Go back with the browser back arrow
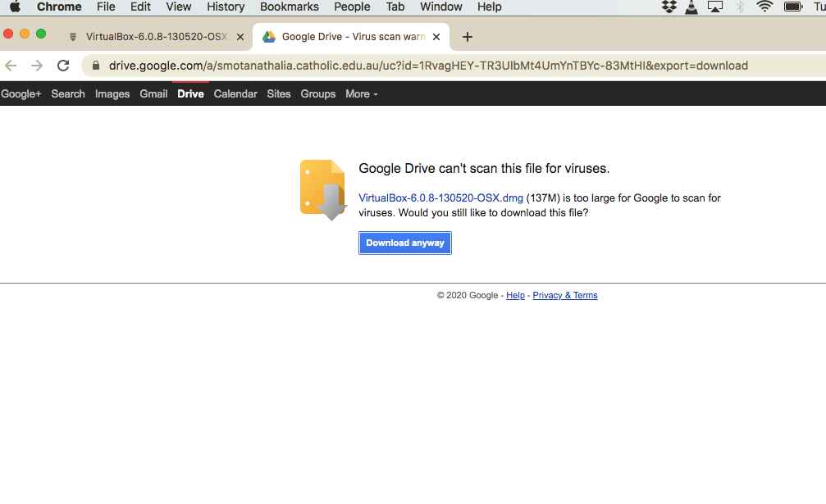826x504 pixels. (x=11, y=66)
